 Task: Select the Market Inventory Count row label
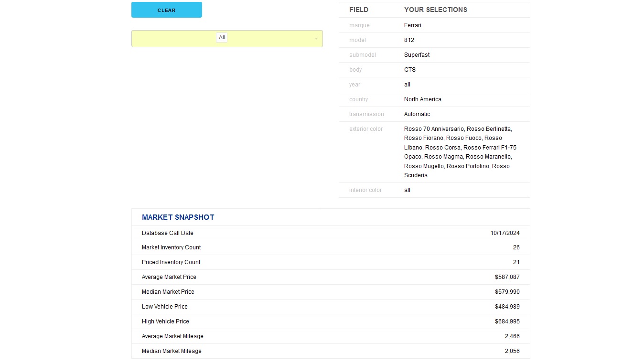(171, 247)
